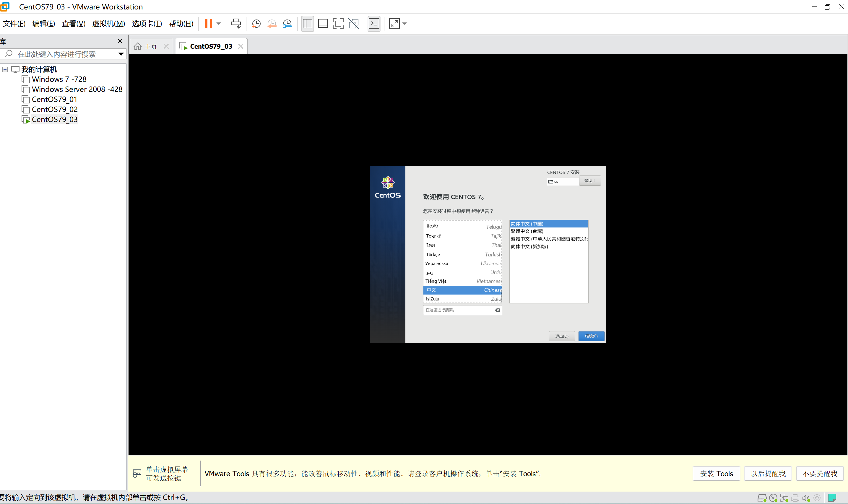Click the stretch guest display icon

click(394, 23)
